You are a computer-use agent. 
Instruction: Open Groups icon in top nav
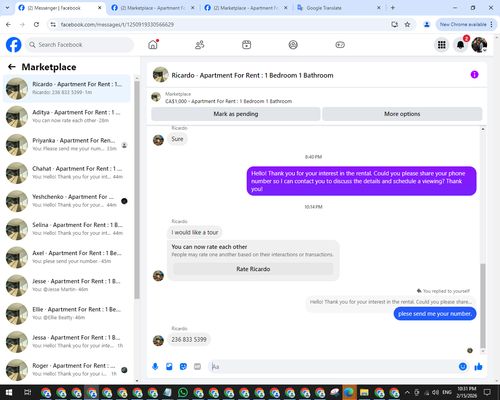click(x=293, y=45)
